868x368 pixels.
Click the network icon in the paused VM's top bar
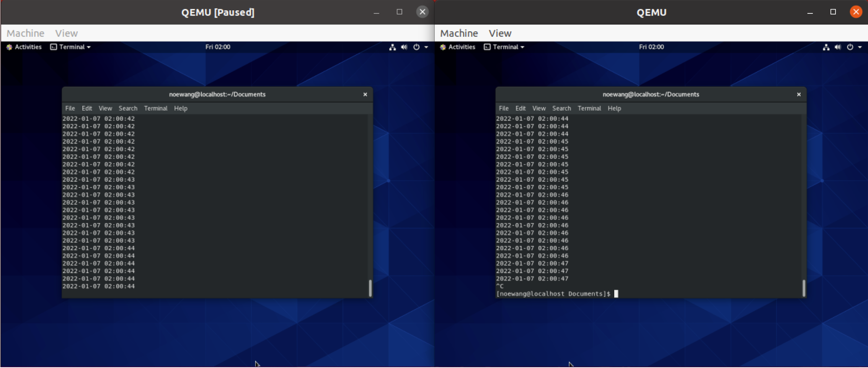click(x=392, y=47)
